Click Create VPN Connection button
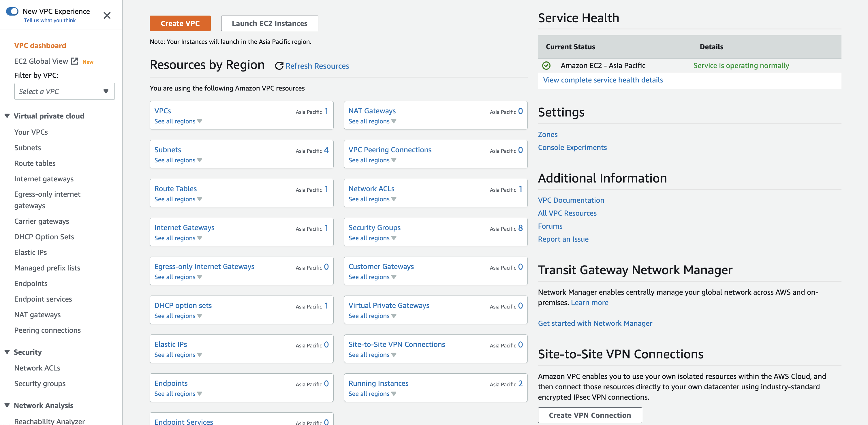The width and height of the screenshot is (868, 425). [590, 415]
